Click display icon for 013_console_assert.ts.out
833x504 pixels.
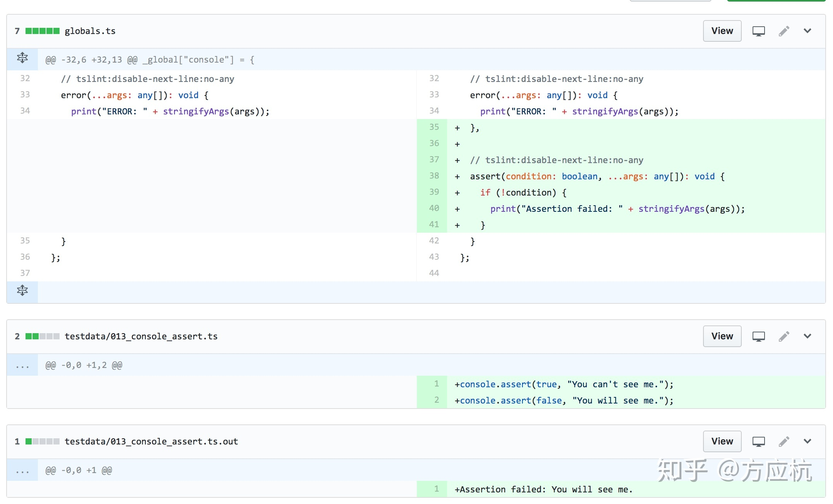coord(758,441)
